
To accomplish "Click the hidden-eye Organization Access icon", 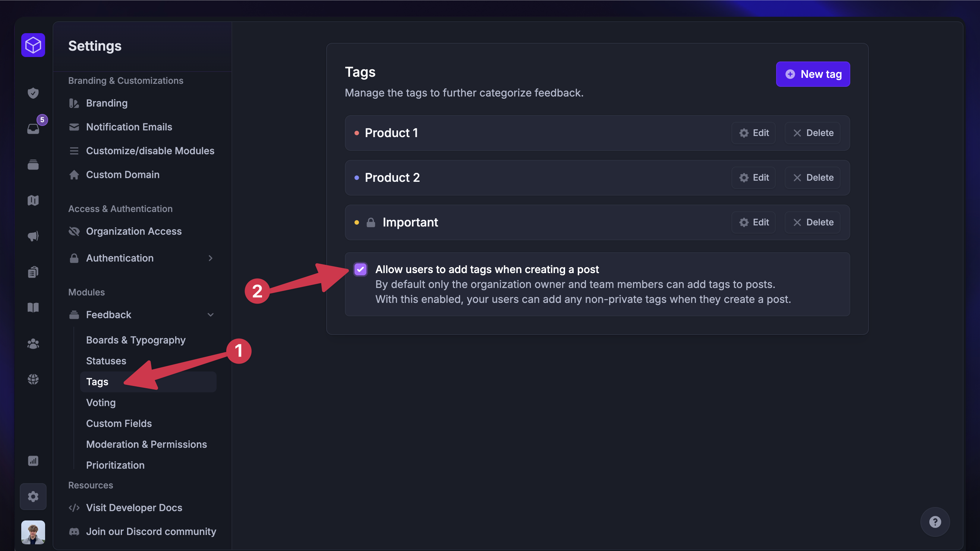I will [74, 231].
